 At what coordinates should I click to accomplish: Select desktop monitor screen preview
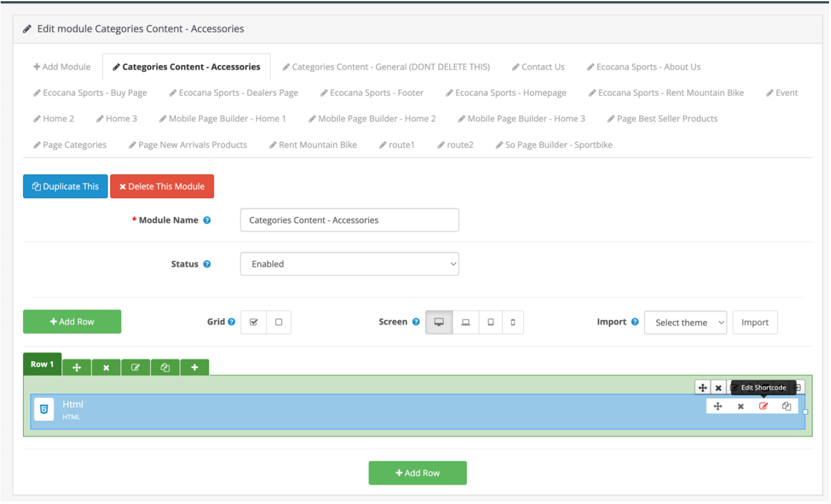pos(439,322)
